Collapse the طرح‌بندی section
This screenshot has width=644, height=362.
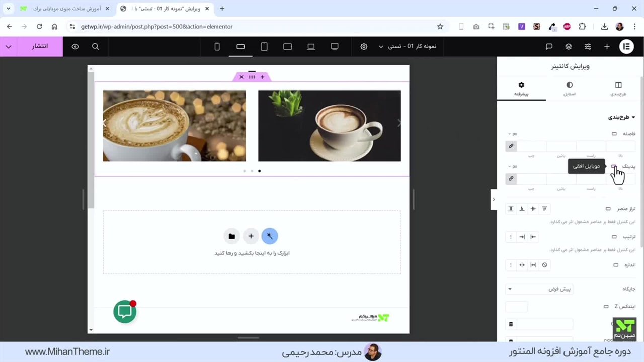pos(622,117)
